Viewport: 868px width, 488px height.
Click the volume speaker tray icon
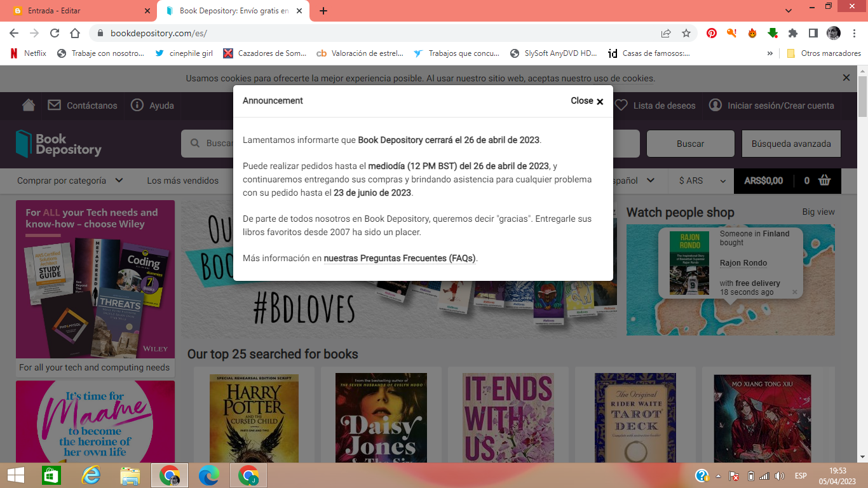tap(780, 476)
